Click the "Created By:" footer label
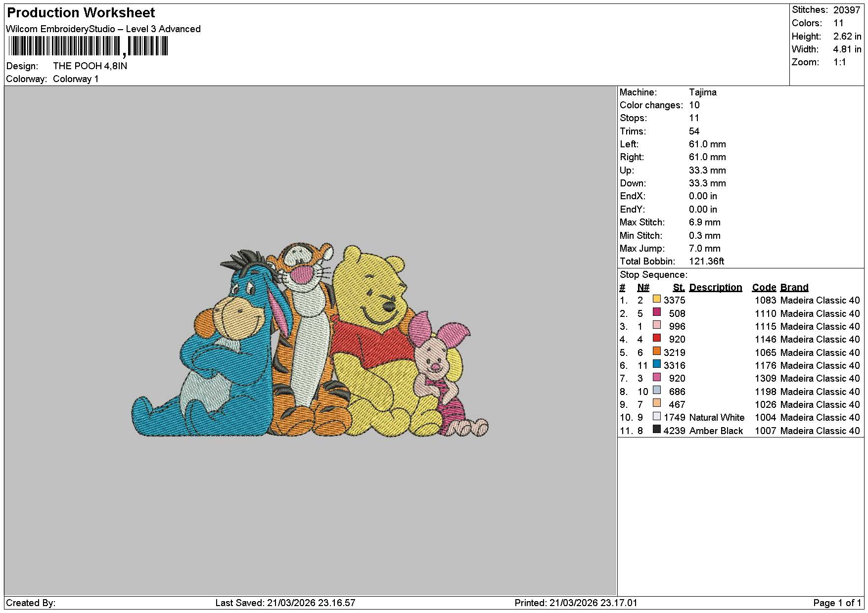 pyautogui.click(x=31, y=603)
